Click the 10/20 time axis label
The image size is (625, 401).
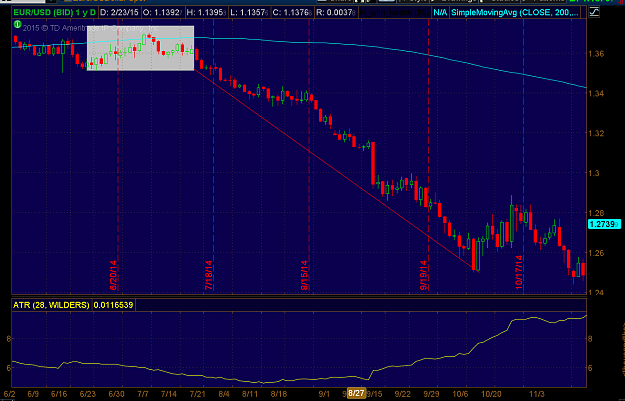(x=491, y=394)
